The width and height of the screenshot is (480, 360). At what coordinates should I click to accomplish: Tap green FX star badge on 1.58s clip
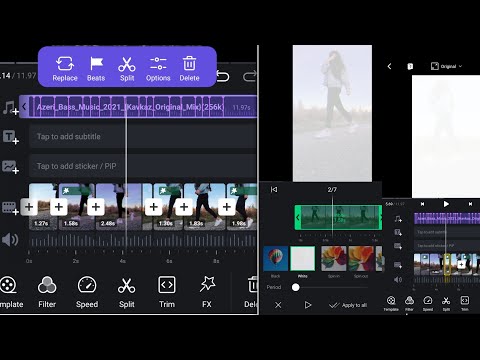click(x=66, y=191)
